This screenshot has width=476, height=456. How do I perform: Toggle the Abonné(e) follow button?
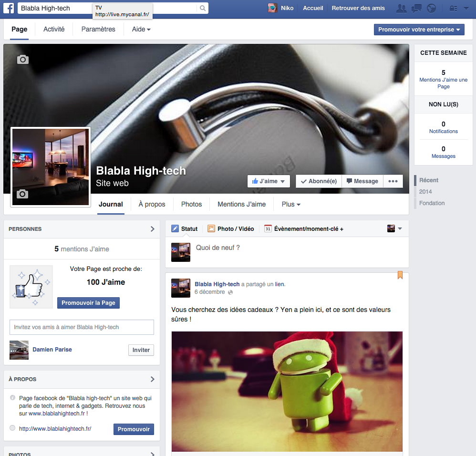coord(319,181)
